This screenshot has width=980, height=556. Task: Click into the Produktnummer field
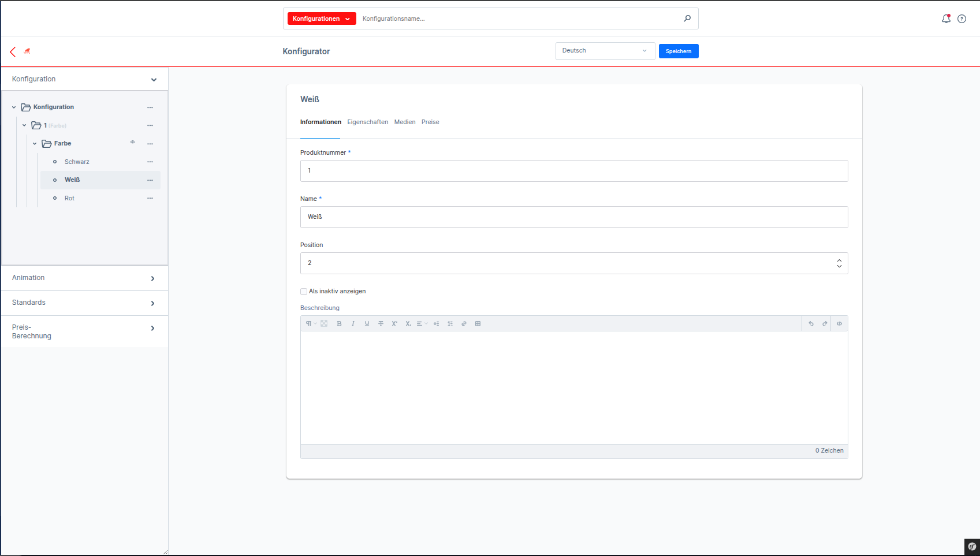click(x=574, y=171)
